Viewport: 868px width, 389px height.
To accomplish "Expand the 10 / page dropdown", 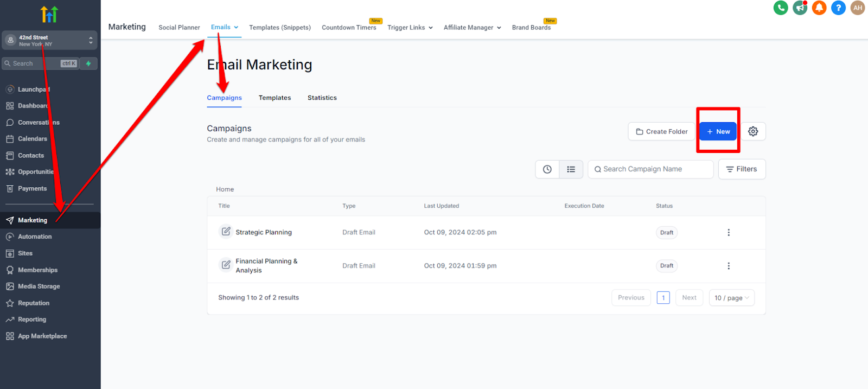I will click(731, 298).
